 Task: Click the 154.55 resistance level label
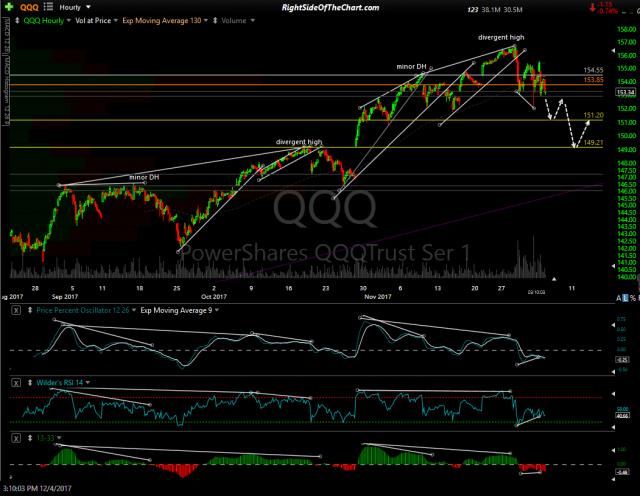(x=593, y=70)
